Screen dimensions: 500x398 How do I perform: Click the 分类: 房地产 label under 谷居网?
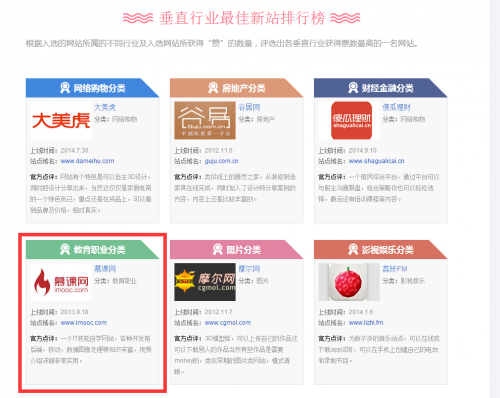(x=257, y=119)
